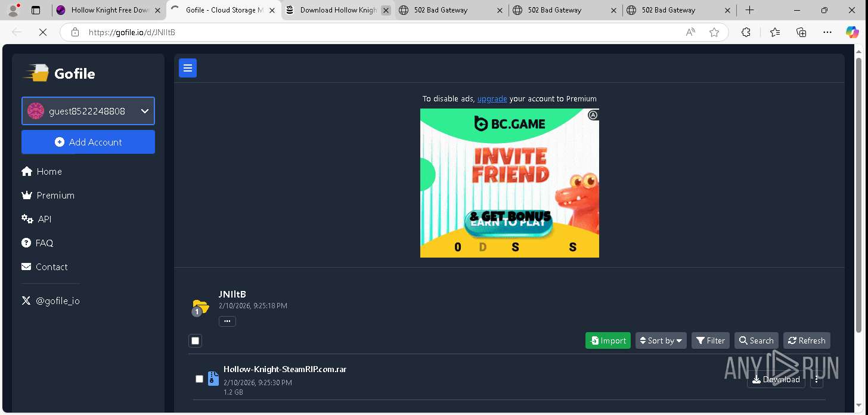
Task: Open Read aloud icon in address bar
Action: pos(690,32)
